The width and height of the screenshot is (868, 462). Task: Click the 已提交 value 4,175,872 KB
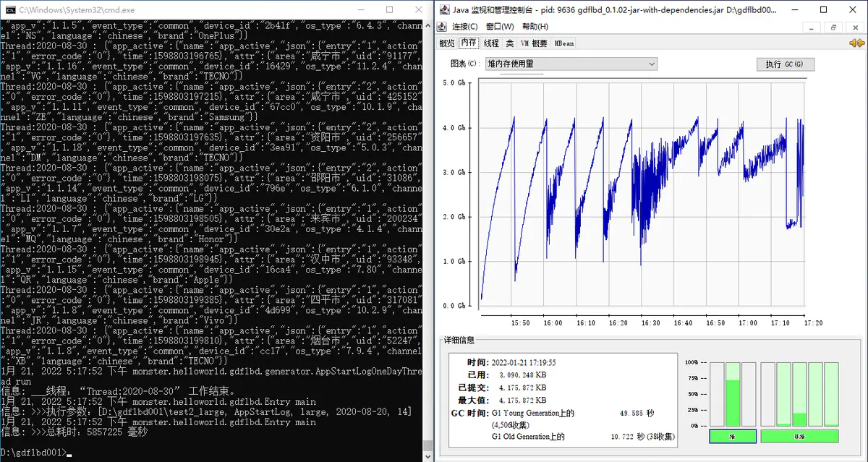[523, 388]
